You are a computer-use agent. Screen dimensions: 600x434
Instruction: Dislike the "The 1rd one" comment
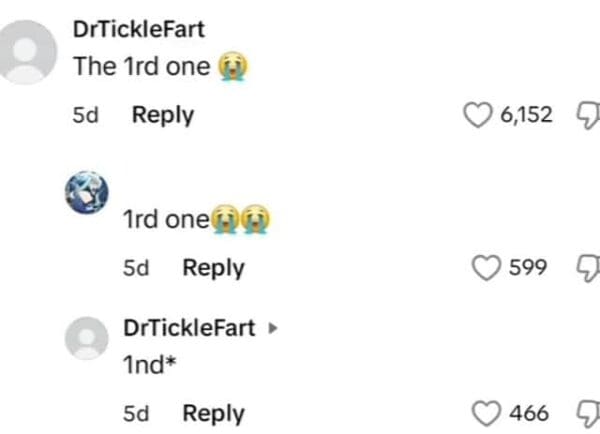[x=585, y=115]
